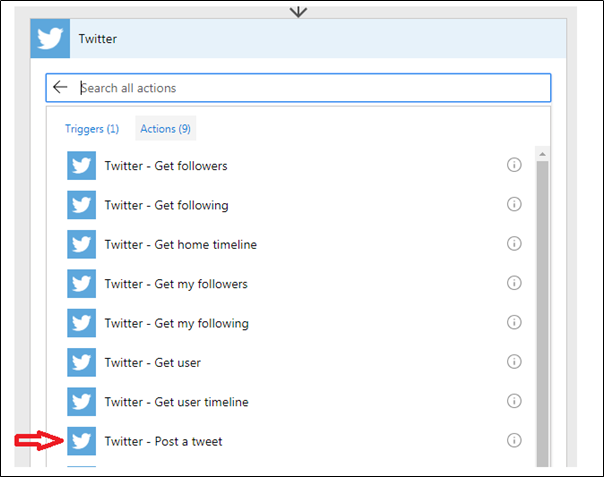
Task: Click the back arrow in search box
Action: [x=61, y=88]
